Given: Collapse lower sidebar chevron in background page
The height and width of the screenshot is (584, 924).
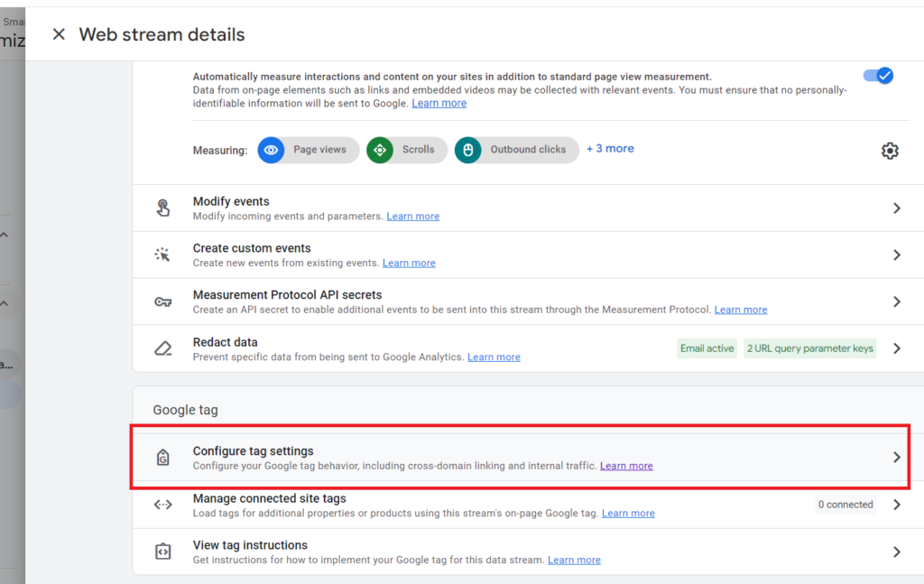Looking at the screenshot, I should coord(5,303).
